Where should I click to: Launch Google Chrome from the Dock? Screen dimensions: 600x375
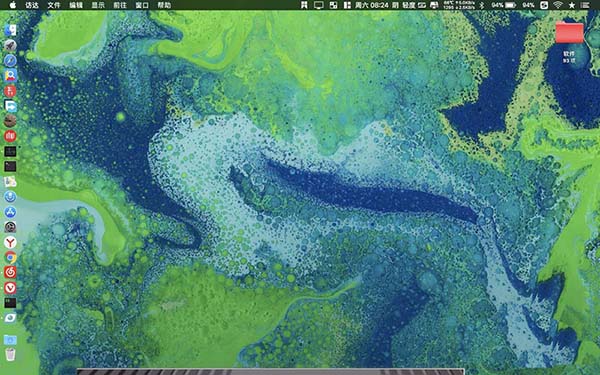pos(10,257)
